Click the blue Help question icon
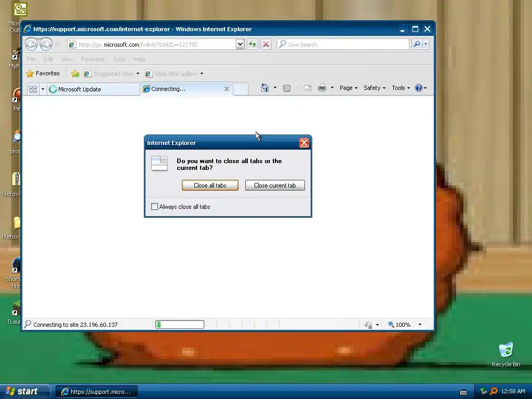 [419, 88]
